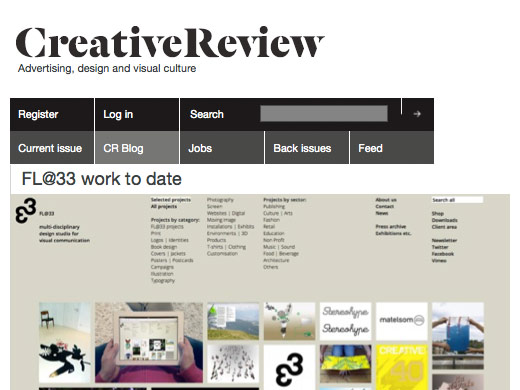Open the Register link

(x=52, y=114)
